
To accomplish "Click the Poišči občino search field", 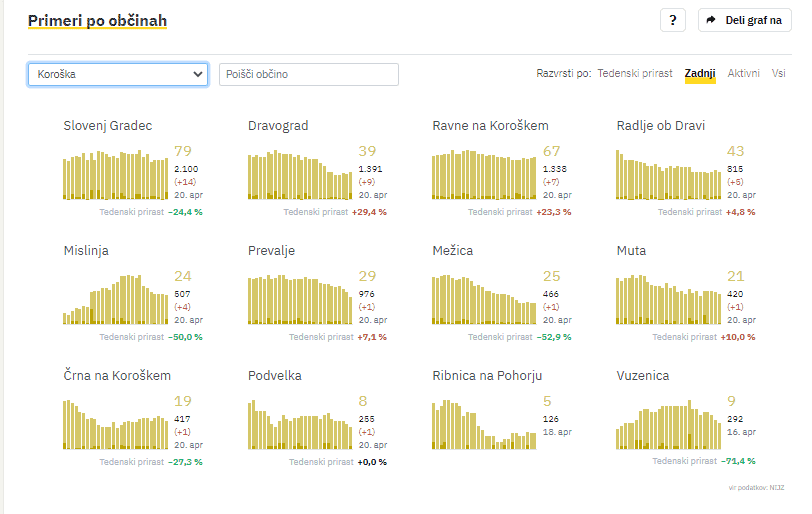I will (x=308, y=75).
